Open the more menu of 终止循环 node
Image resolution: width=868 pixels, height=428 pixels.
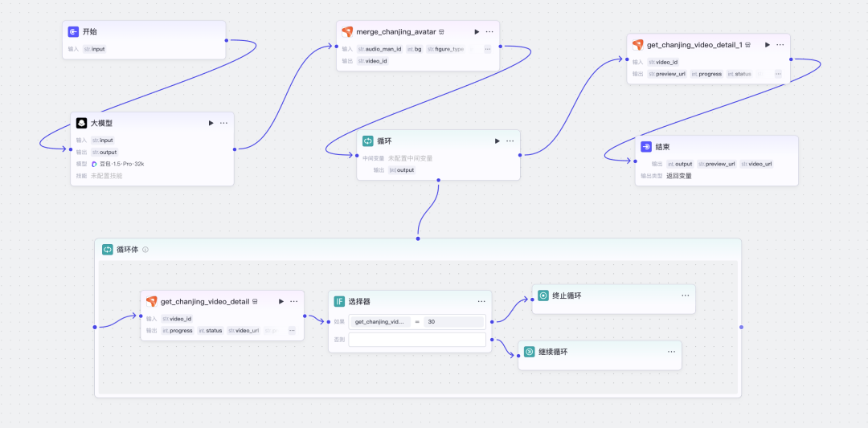pyautogui.click(x=686, y=296)
